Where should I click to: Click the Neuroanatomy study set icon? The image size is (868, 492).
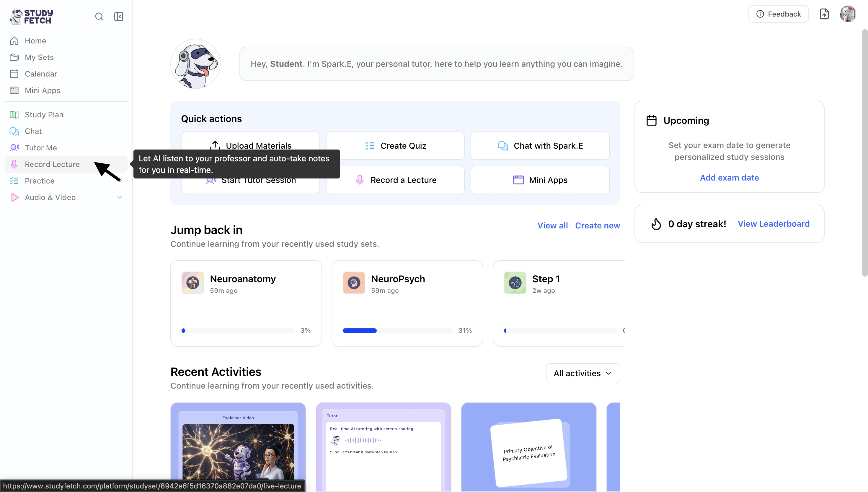193,283
